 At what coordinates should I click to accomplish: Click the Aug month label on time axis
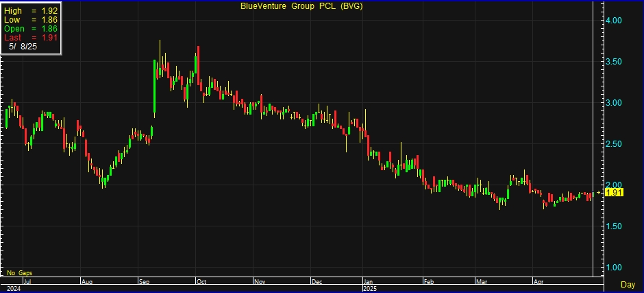[87, 282]
